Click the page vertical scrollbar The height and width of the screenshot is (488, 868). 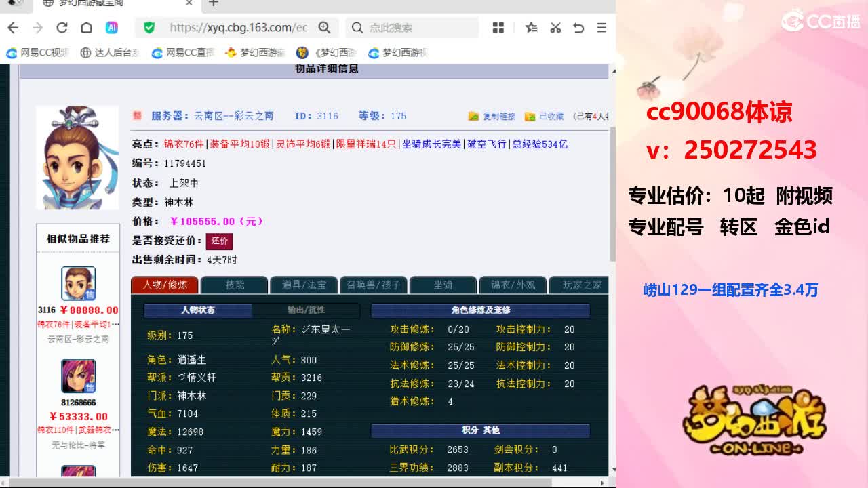[x=612, y=195]
